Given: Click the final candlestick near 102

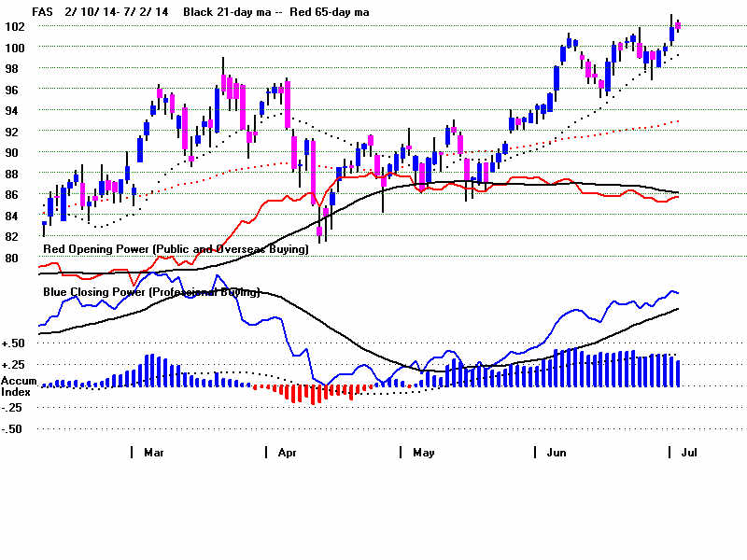Looking at the screenshot, I should tap(678, 26).
